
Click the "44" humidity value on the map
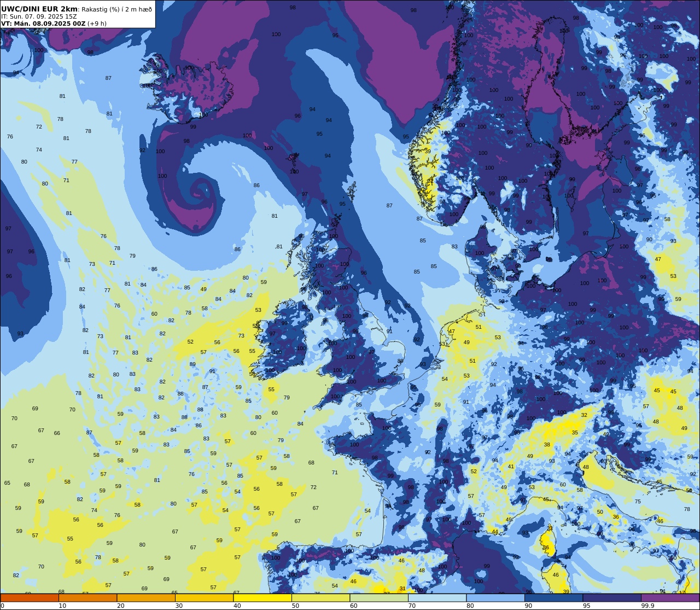[495, 532]
